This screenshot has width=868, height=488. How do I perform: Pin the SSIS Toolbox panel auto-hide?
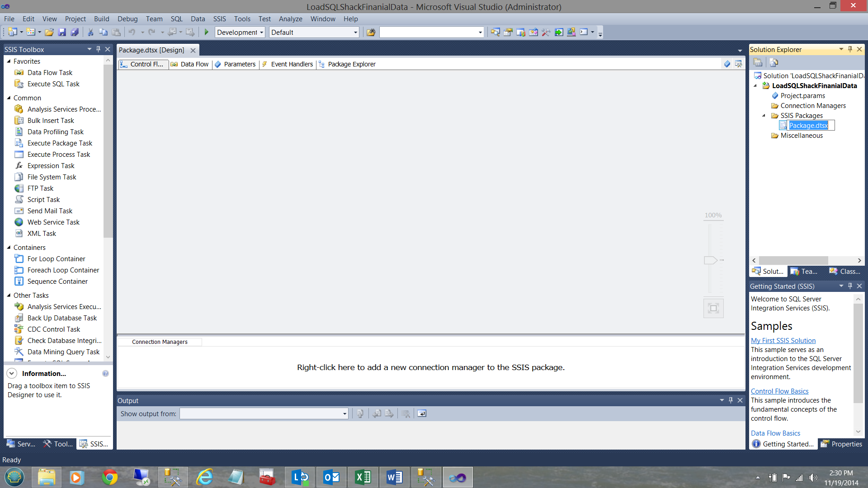pyautogui.click(x=98, y=49)
